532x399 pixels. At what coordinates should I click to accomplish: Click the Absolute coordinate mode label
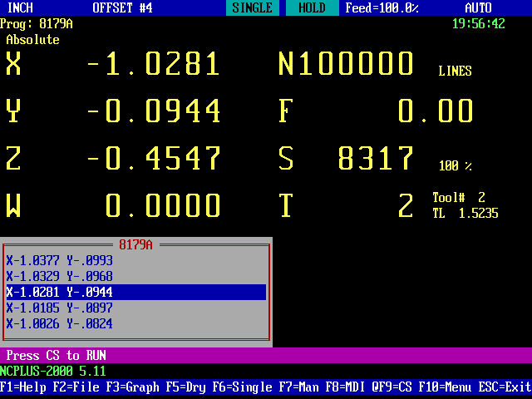point(33,40)
